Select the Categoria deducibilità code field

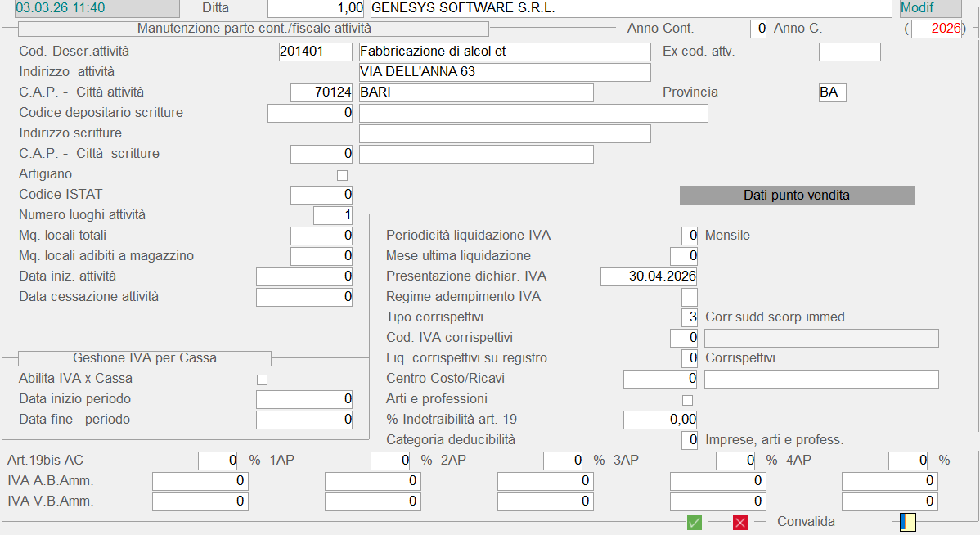click(x=689, y=440)
